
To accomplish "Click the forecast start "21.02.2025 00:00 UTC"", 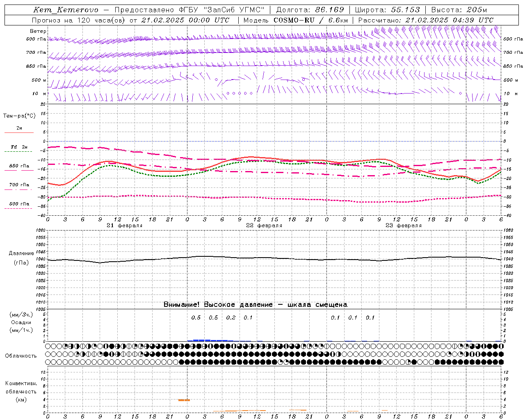I will coord(185,20).
